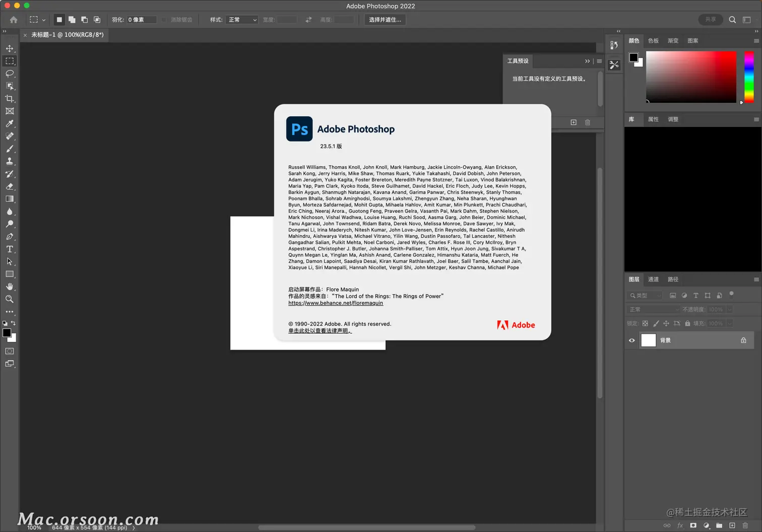Choose New selection mode button
The height and width of the screenshot is (532, 762).
coord(59,20)
